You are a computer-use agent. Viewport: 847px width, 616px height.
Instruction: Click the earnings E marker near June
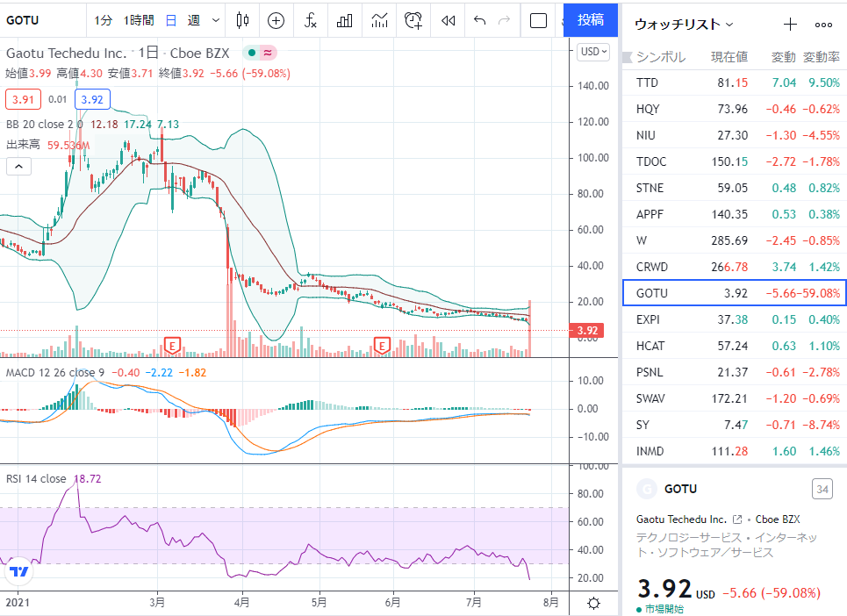pyautogui.click(x=382, y=345)
